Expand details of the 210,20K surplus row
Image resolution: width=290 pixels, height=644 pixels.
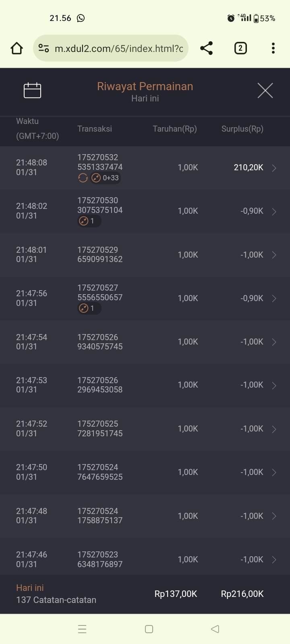point(274,168)
